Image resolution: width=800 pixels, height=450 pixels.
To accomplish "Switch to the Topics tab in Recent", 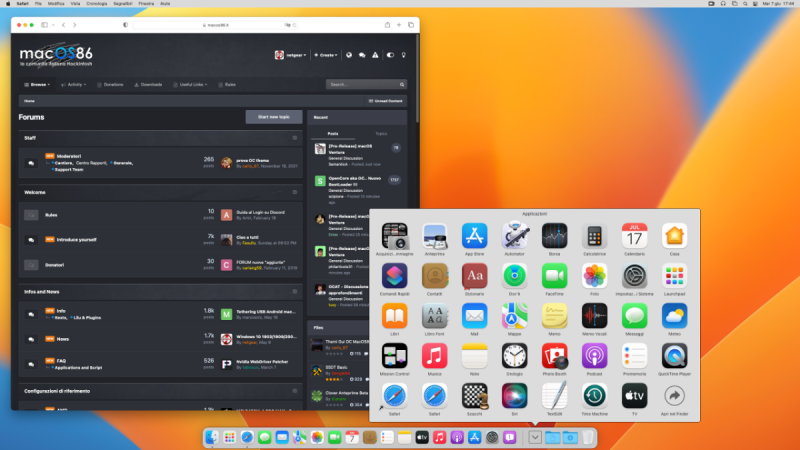I will click(381, 134).
